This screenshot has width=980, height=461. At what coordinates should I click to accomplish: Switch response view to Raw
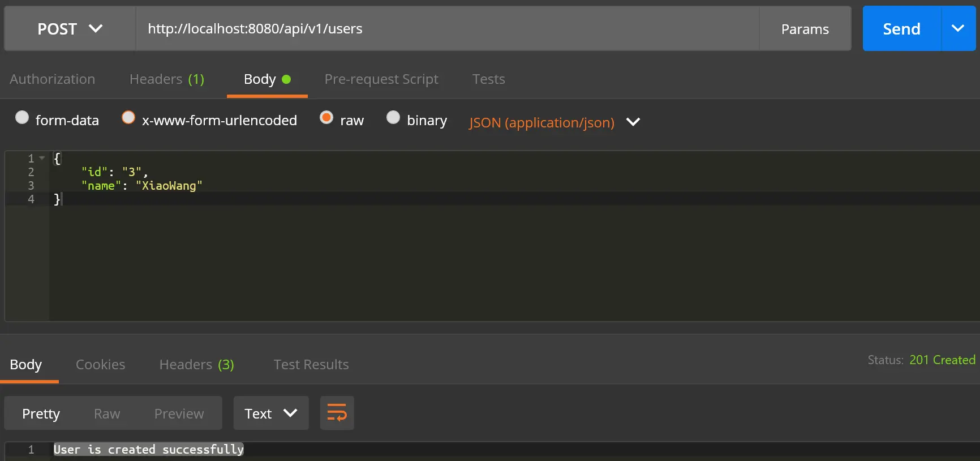pyautogui.click(x=107, y=414)
